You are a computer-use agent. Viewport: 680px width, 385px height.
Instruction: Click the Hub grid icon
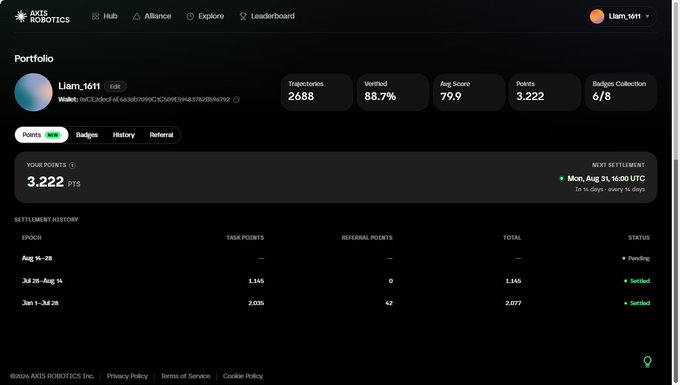click(x=95, y=16)
